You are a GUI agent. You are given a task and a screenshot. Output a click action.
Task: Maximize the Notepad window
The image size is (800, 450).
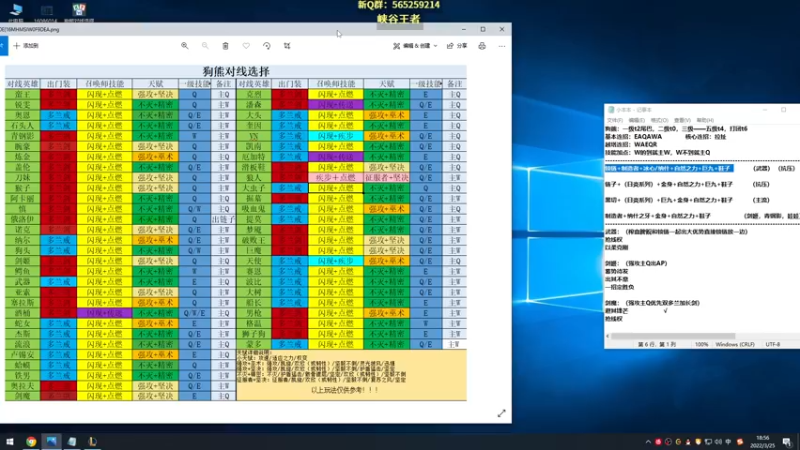coord(784,110)
